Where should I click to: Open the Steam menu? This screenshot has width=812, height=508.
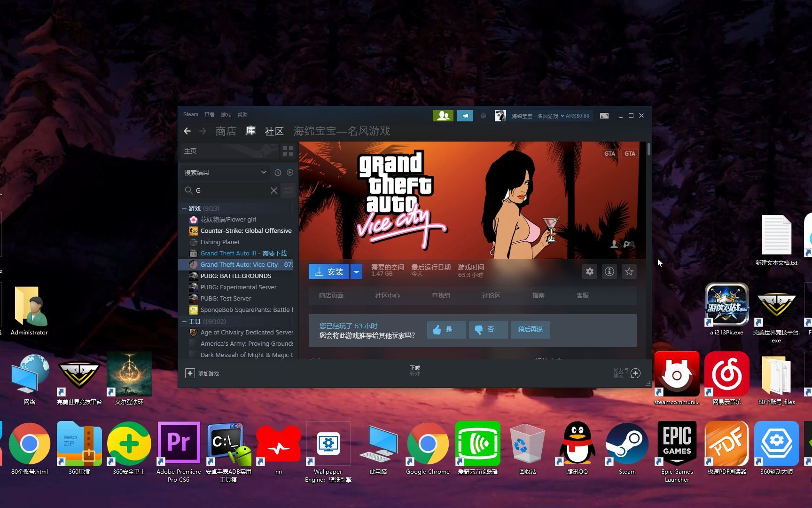pyautogui.click(x=191, y=115)
